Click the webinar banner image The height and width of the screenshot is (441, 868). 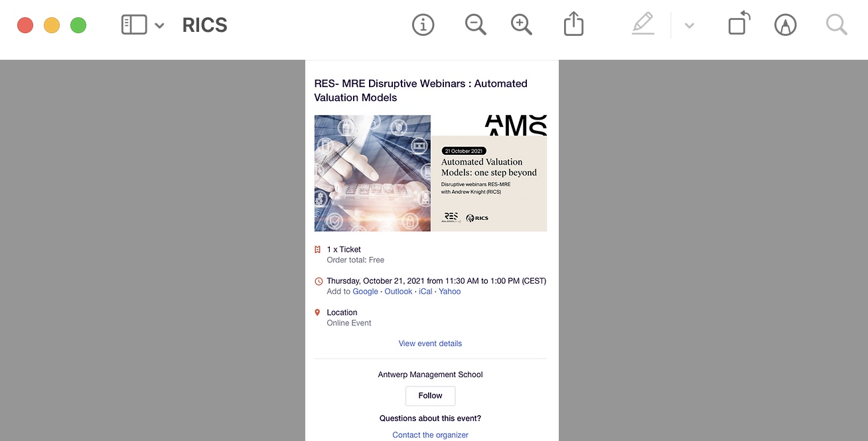(430, 173)
